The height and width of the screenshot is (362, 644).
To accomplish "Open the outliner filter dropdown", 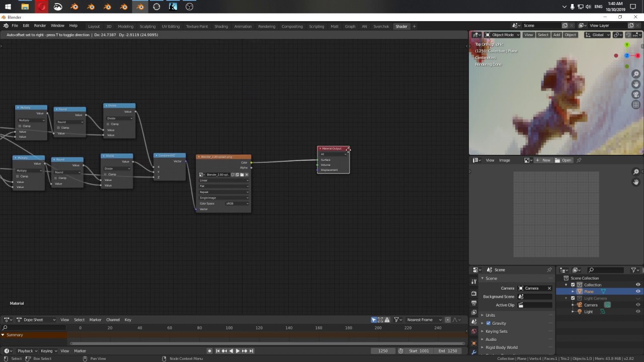I will click(x=635, y=270).
